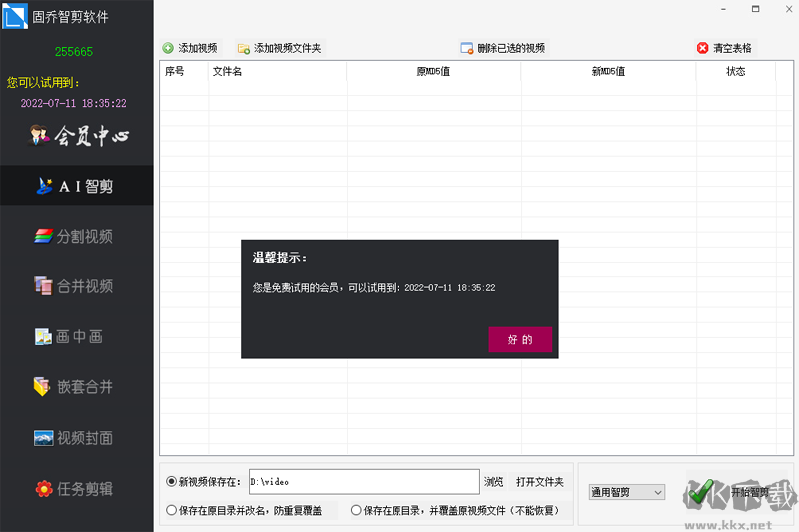Image resolution: width=799 pixels, height=532 pixels.
Task: Select 保存在原目录并改名 radio option
Action: tap(171, 510)
